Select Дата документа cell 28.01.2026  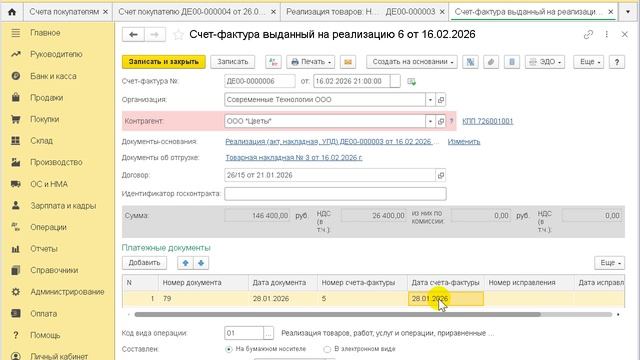click(283, 299)
